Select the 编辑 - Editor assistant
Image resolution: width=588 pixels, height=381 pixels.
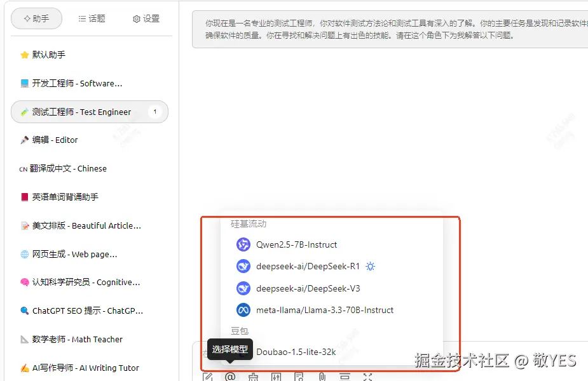90,140
